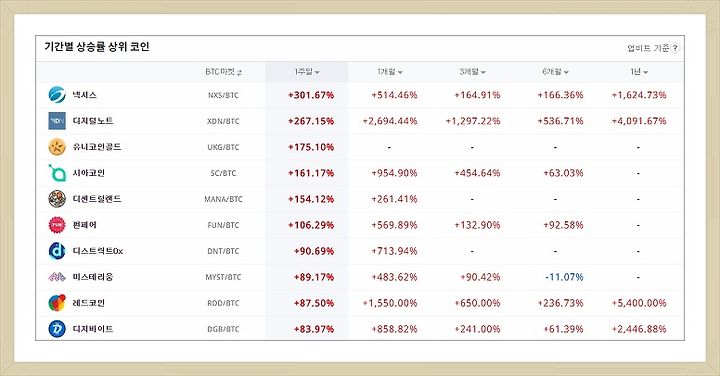Click the 넥서스 (NXS) coin logo
Image resolution: width=720 pixels, height=376 pixels.
(57, 95)
